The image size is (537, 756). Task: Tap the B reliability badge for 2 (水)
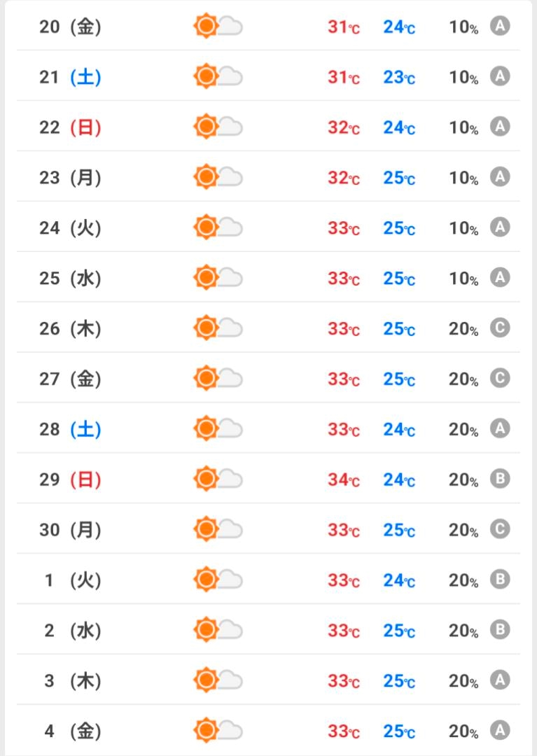pos(499,630)
